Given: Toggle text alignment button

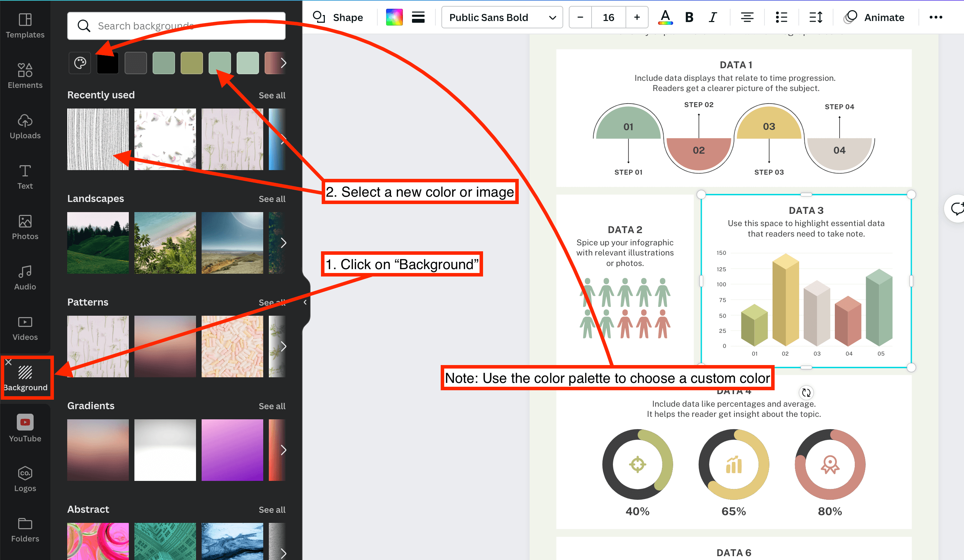Looking at the screenshot, I should (747, 17).
